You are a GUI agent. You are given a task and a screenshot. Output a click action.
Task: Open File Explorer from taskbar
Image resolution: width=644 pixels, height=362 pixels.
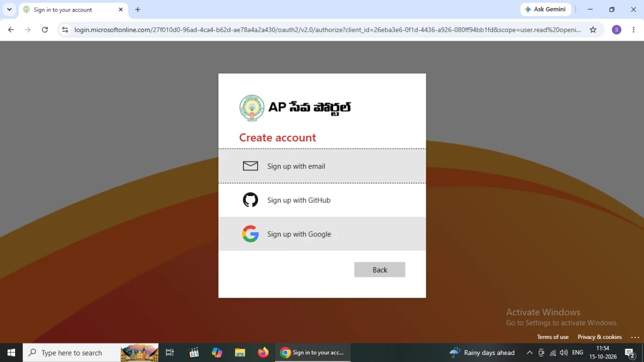(240, 352)
